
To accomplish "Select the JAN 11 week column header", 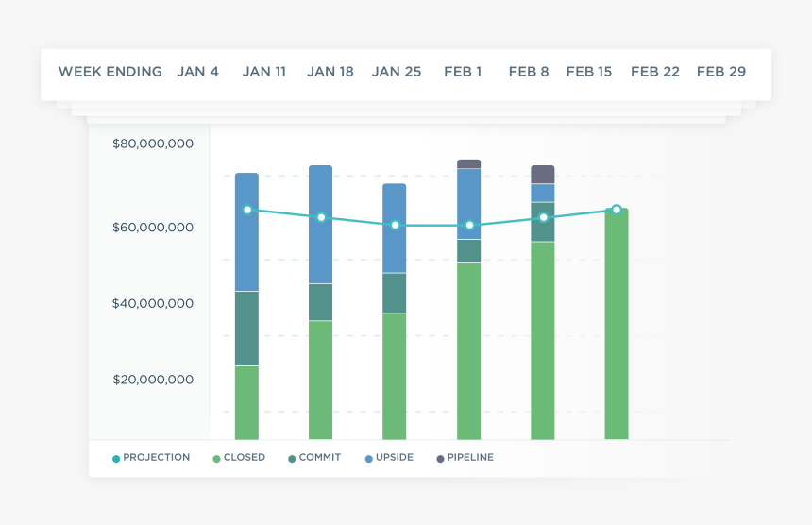I will point(264,72).
